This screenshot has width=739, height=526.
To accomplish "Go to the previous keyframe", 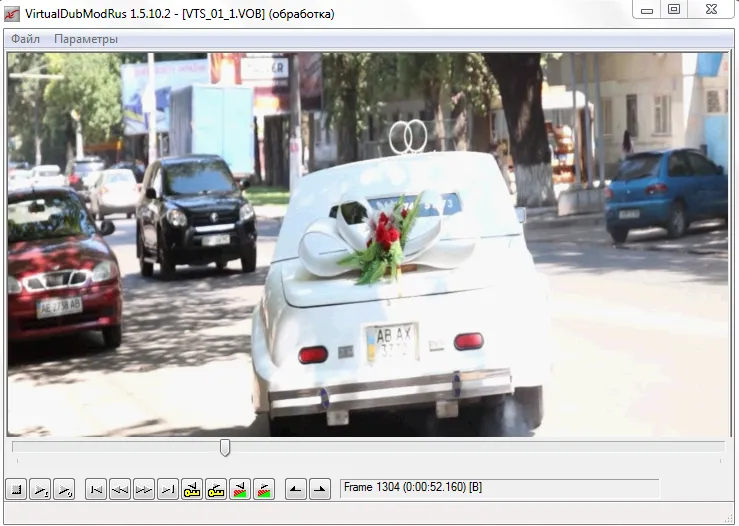I will 192,490.
